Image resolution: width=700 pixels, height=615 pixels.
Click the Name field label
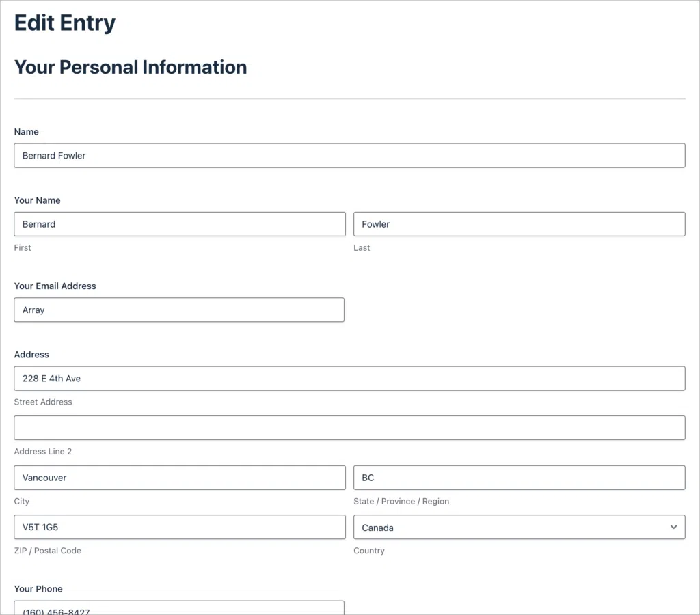coord(26,131)
